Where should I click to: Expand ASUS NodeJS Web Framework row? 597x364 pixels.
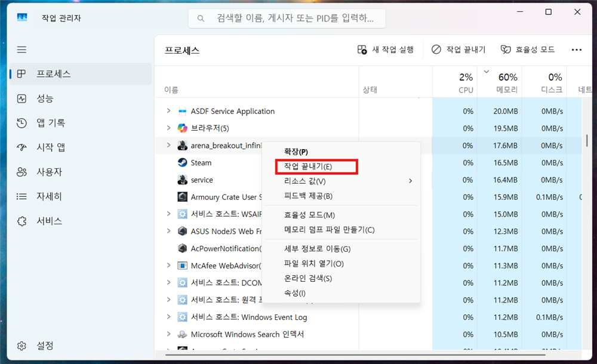168,231
